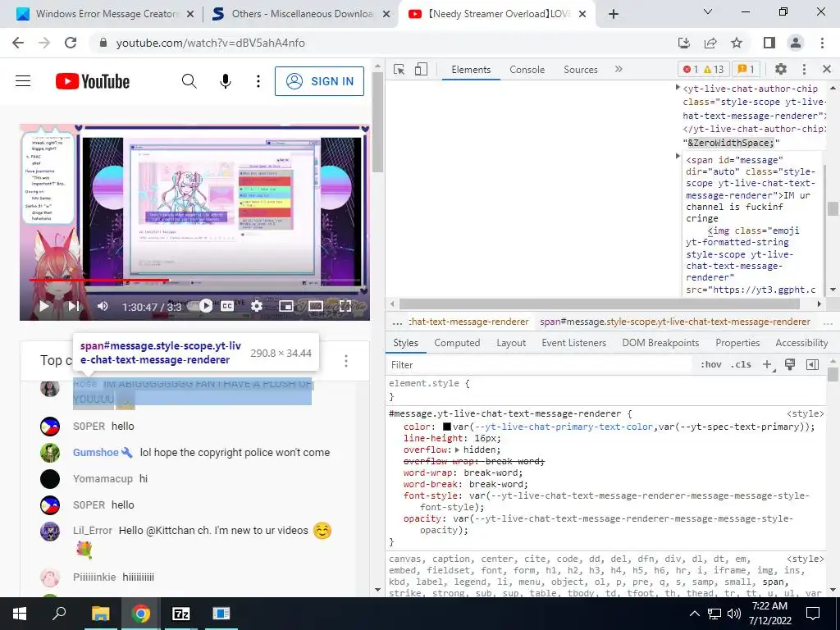Reload the page in Chrome
The width and height of the screenshot is (840, 630).
71,43
